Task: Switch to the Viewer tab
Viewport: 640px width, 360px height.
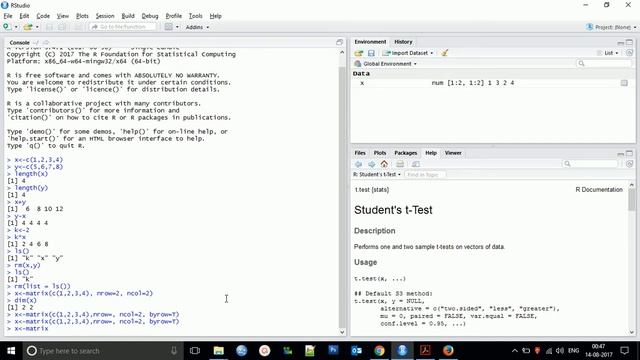Action: pos(453,153)
